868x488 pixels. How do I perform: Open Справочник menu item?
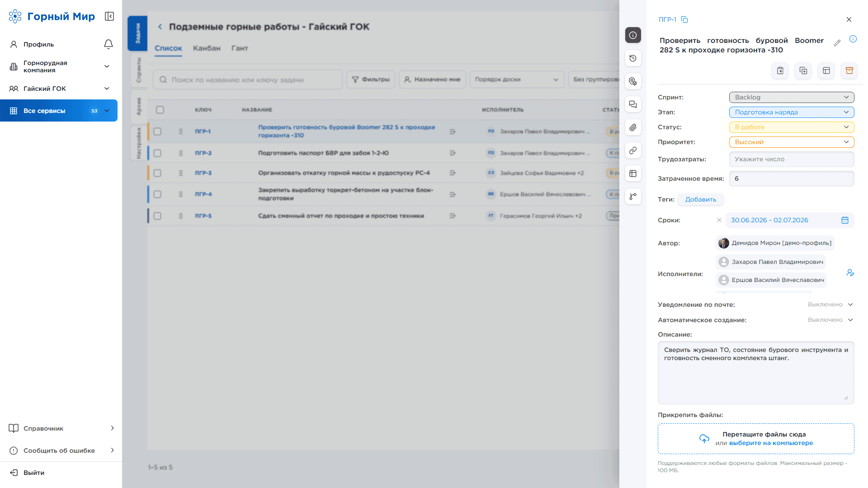coord(61,428)
